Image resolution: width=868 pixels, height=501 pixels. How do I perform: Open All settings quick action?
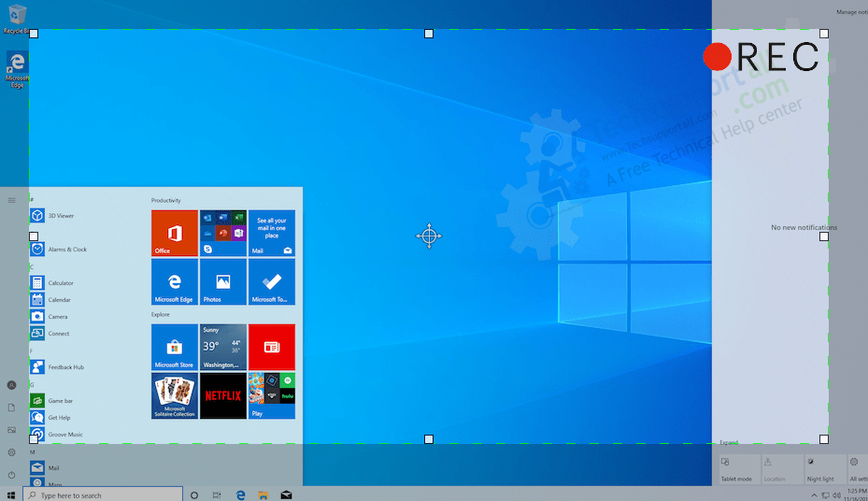click(x=858, y=469)
